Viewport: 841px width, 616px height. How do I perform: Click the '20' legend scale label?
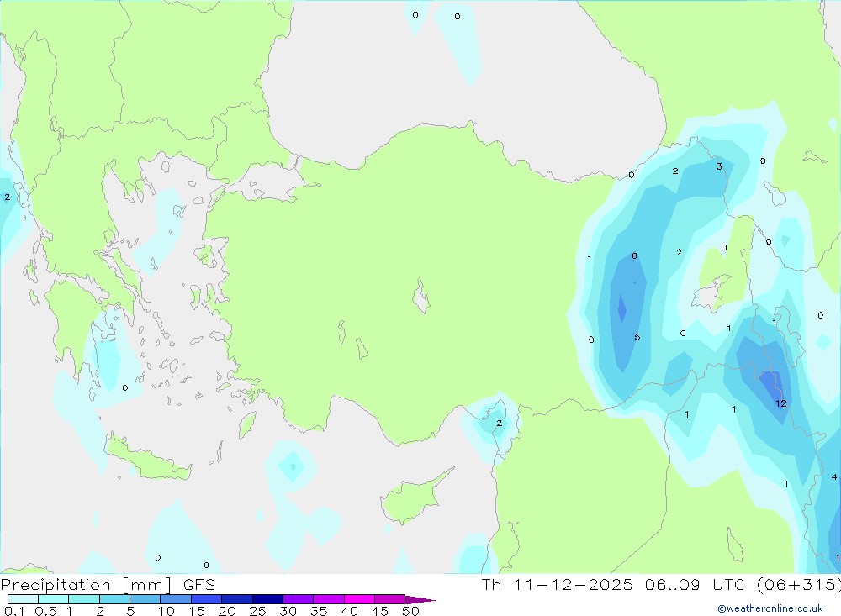[227, 611]
